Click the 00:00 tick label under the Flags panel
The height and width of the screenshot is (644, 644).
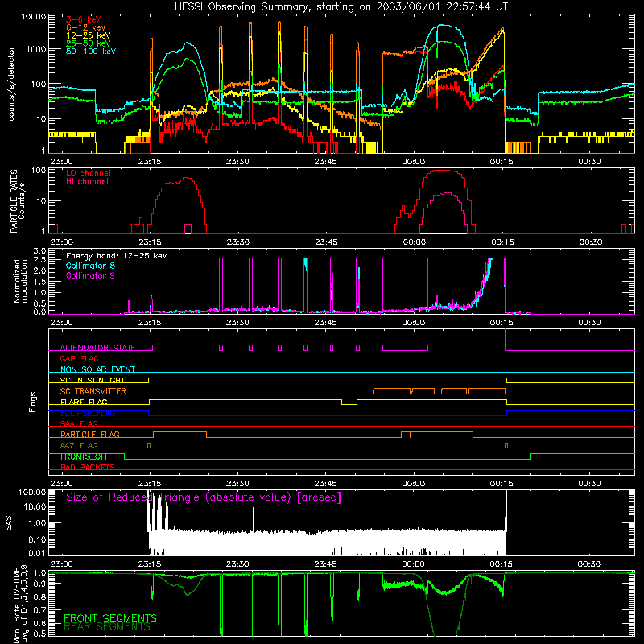[414, 484]
